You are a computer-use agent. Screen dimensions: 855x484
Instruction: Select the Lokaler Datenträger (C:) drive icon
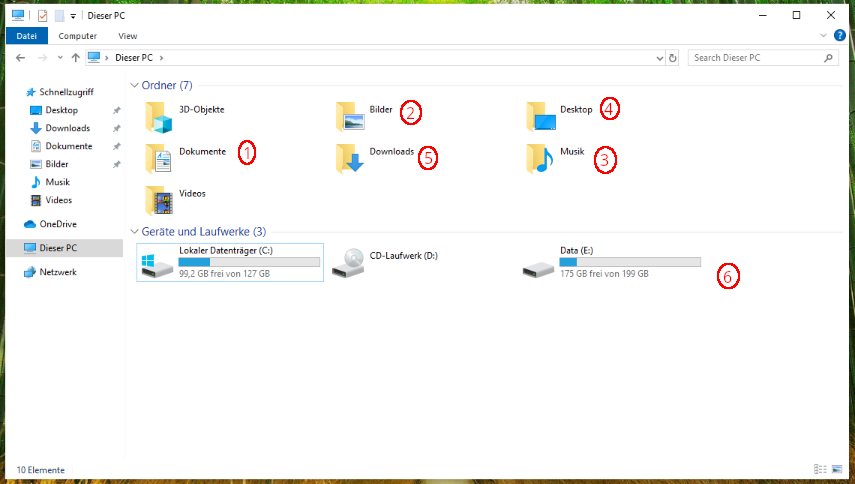[x=157, y=265]
